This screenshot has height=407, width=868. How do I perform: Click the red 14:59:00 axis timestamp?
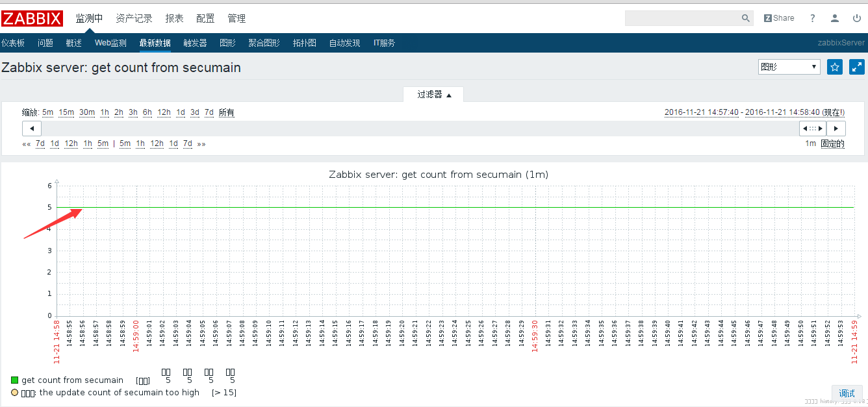136,335
